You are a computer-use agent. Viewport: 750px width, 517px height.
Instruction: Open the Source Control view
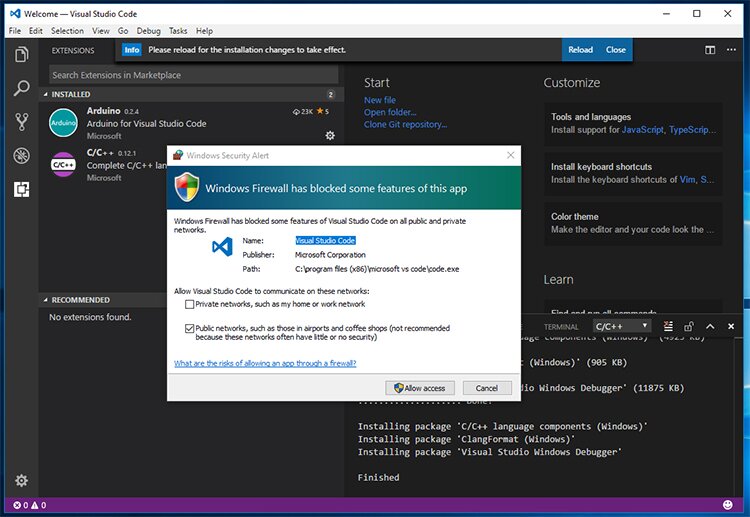pos(22,121)
